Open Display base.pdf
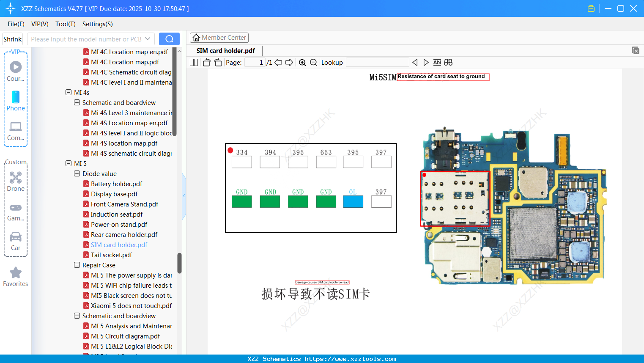The width and height of the screenshot is (644, 363). (114, 194)
